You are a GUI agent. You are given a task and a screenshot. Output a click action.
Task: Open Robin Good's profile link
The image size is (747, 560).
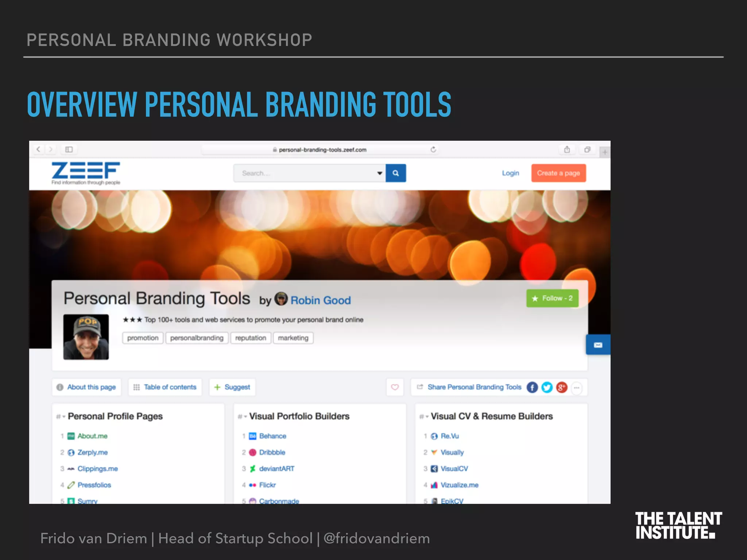click(x=320, y=300)
